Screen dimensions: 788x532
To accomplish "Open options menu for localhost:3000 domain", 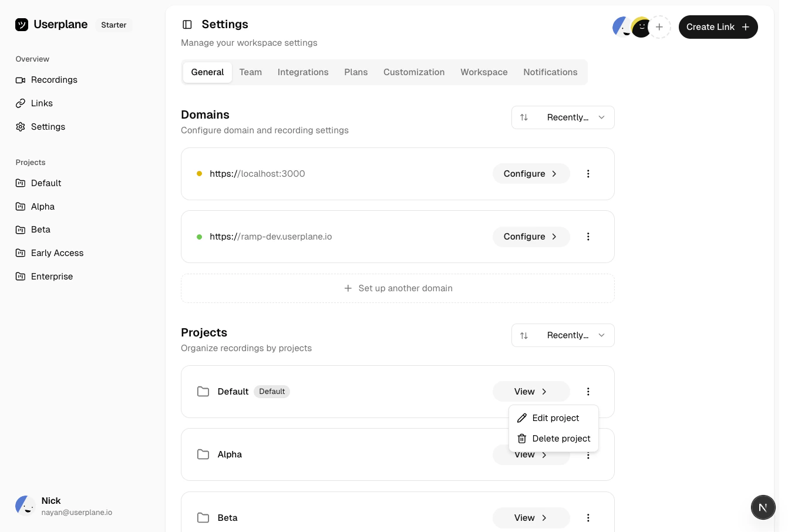I will [x=588, y=174].
